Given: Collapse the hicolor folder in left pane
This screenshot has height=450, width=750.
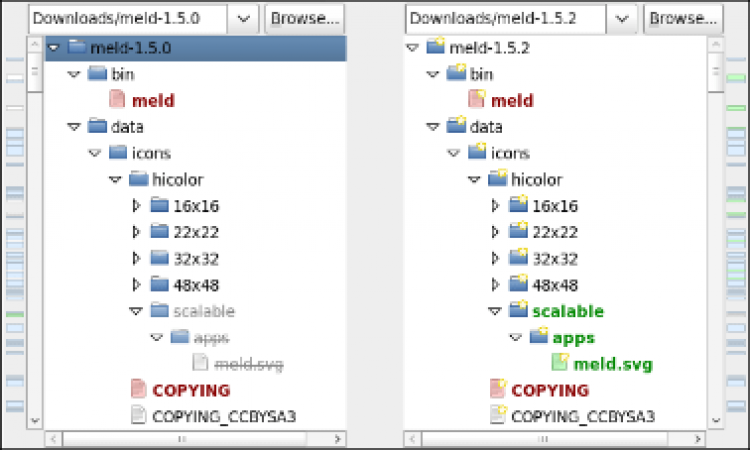Looking at the screenshot, I should pyautogui.click(x=115, y=180).
